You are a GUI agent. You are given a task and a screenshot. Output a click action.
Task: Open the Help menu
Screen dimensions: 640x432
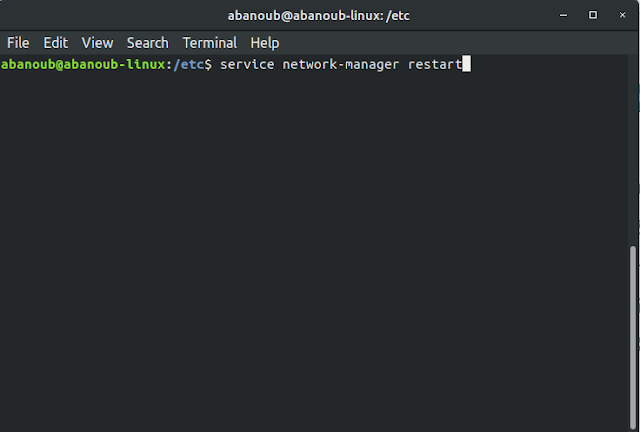pos(265,43)
